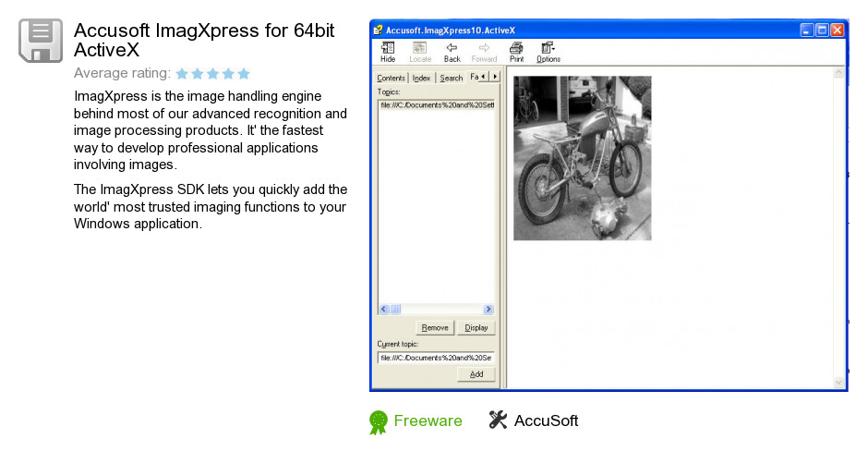This screenshot has width=868, height=463.
Task: Click the green Freeware ribbon icon
Action: (378, 422)
